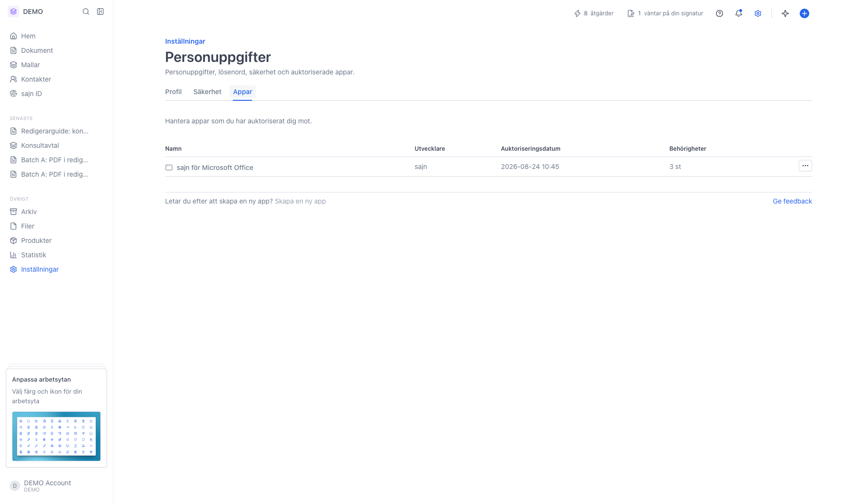The height and width of the screenshot is (504, 864).
Task: Click the gear icon in top bar
Action: point(758,13)
